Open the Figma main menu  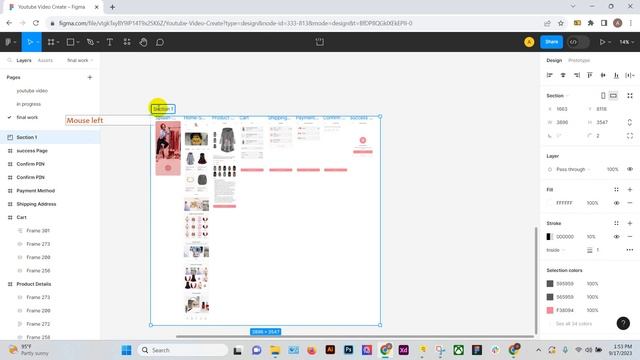tap(8, 42)
